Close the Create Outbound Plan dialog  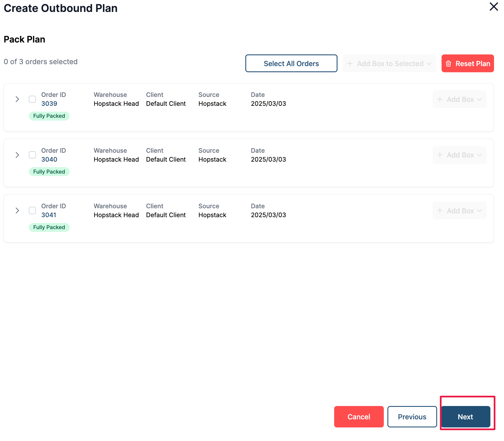[493, 7]
